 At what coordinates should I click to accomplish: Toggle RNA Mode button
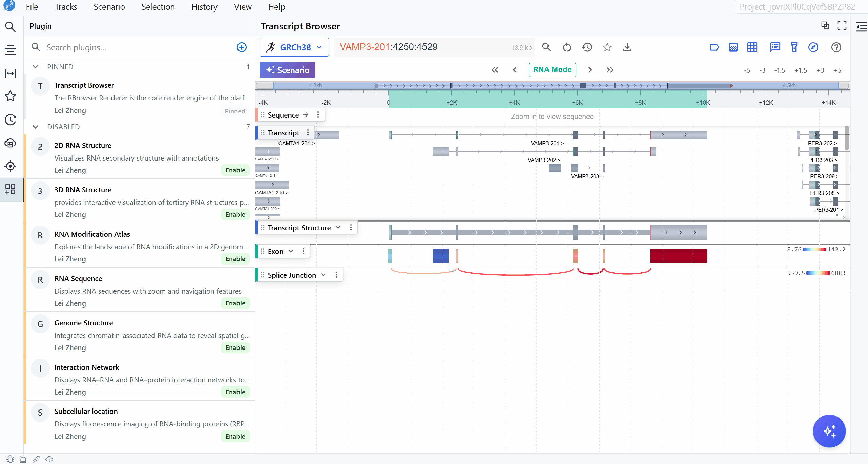click(552, 70)
